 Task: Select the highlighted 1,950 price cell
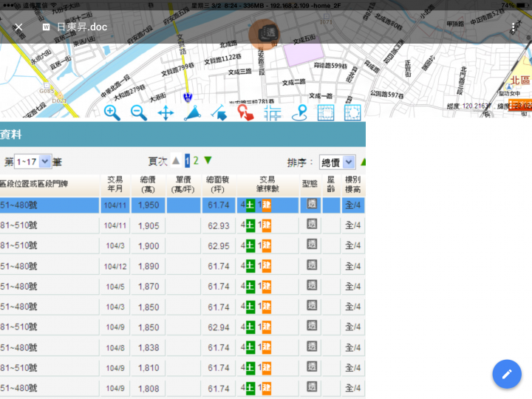click(149, 205)
